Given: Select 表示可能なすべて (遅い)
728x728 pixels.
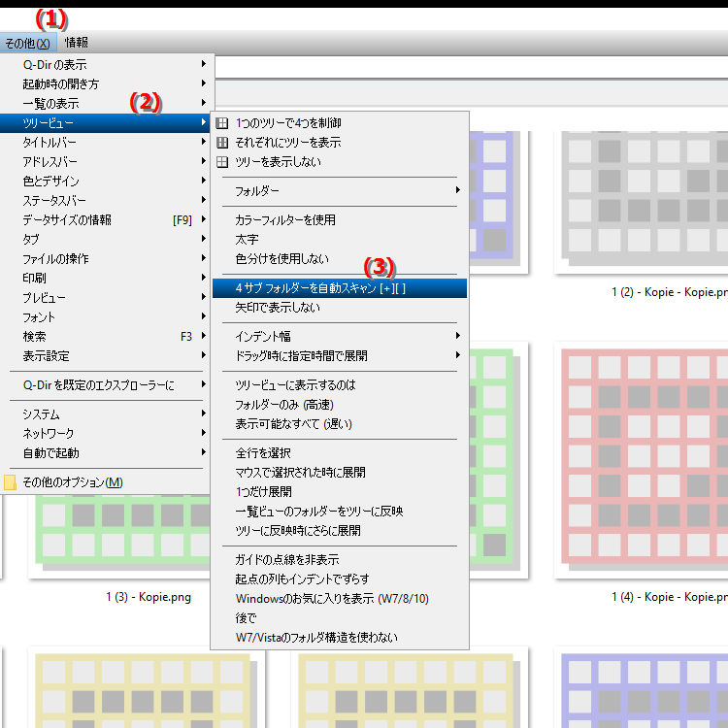Looking at the screenshot, I should pos(340,424).
